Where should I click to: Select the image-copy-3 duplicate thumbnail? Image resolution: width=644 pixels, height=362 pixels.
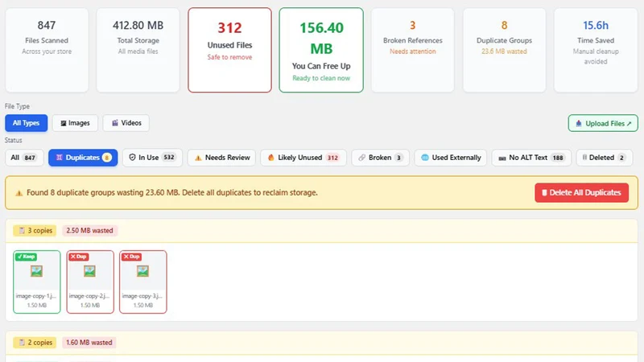(x=143, y=282)
